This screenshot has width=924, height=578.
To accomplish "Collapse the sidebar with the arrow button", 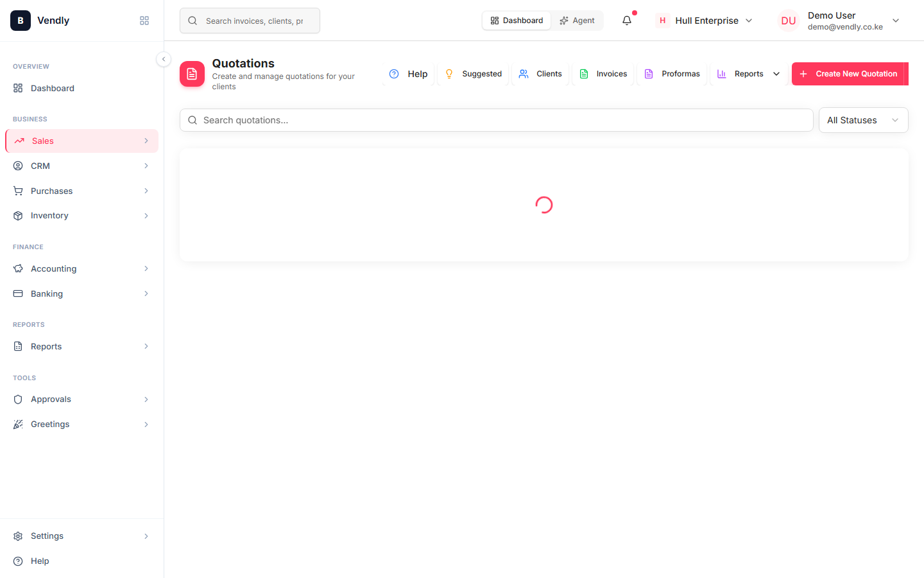I will [164, 59].
